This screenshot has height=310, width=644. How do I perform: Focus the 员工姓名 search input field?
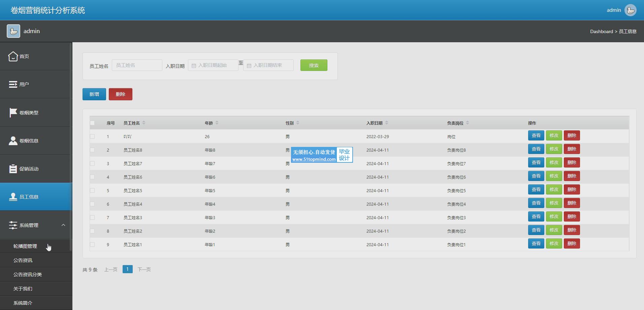[x=137, y=65]
